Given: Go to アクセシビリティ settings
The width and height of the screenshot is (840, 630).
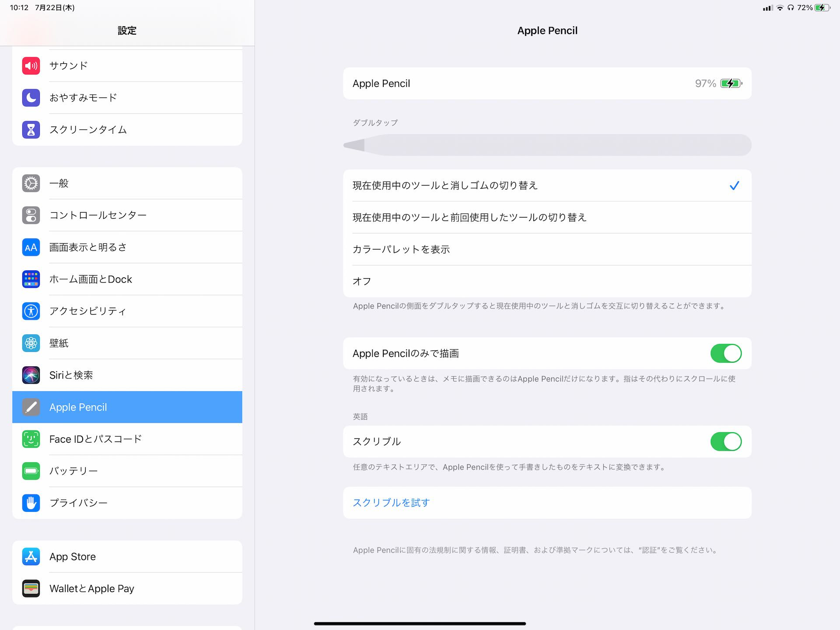Looking at the screenshot, I should pyautogui.click(x=127, y=311).
